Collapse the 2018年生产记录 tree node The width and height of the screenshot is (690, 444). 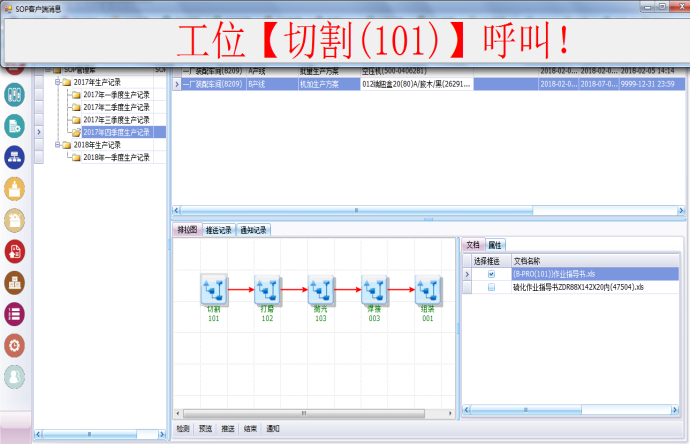coord(58,145)
